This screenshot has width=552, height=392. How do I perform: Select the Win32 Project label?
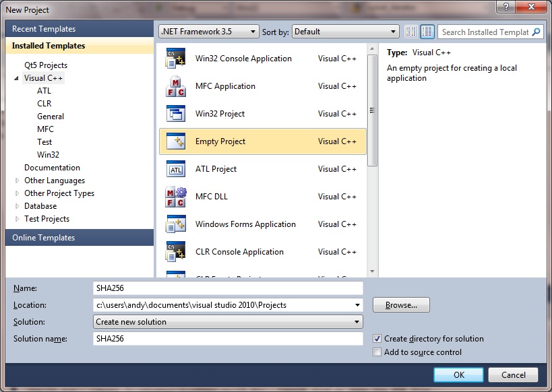click(220, 114)
